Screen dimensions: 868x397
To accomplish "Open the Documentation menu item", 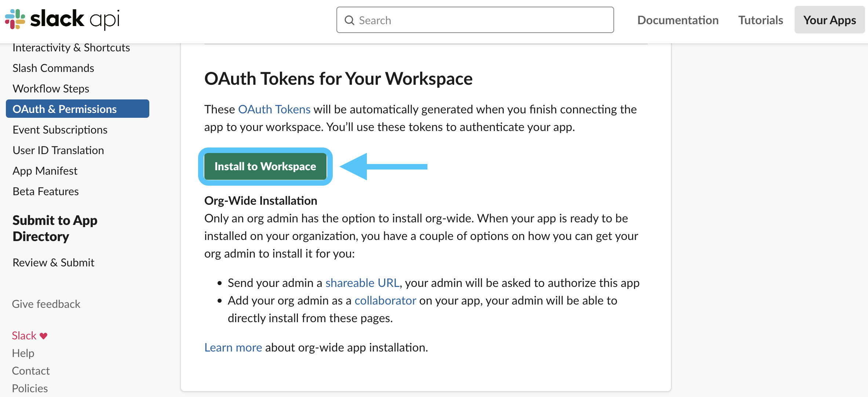I will click(x=678, y=20).
